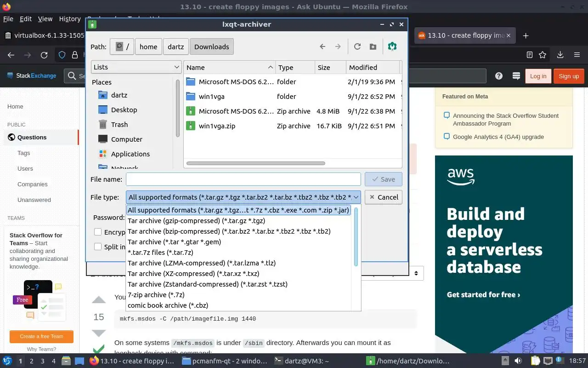The width and height of the screenshot is (588, 368).
Task: Click the file list horizontal scrollbar
Action: coord(256,163)
